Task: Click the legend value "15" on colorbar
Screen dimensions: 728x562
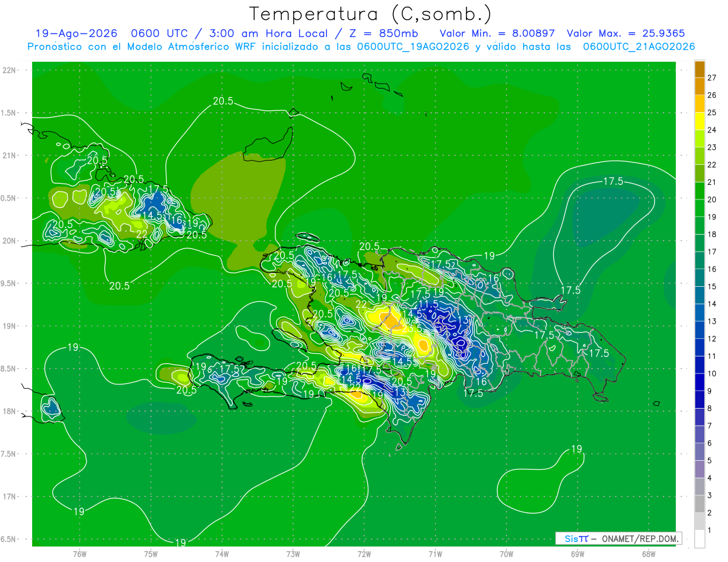Action: [712, 287]
